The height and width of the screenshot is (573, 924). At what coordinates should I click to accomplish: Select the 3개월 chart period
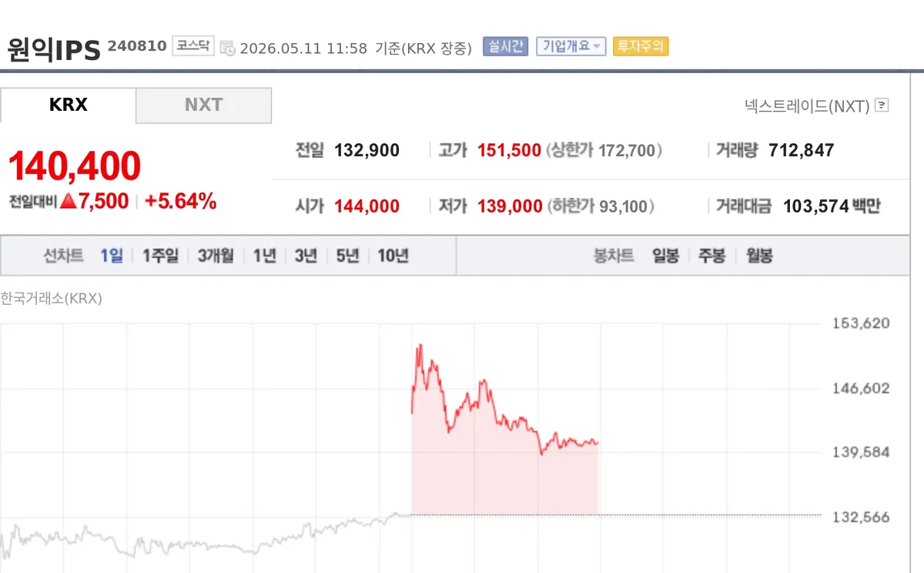[216, 256]
